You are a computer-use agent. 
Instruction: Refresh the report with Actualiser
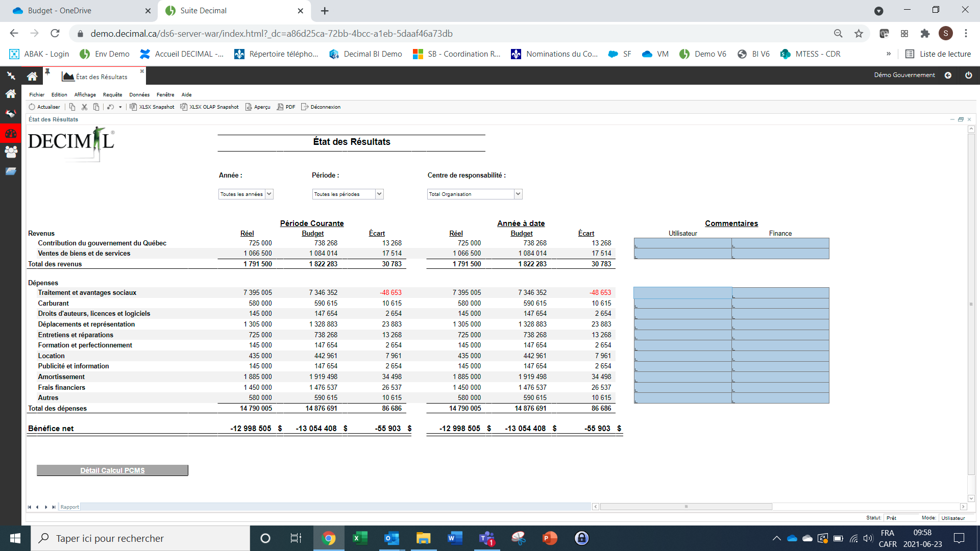pos(44,107)
